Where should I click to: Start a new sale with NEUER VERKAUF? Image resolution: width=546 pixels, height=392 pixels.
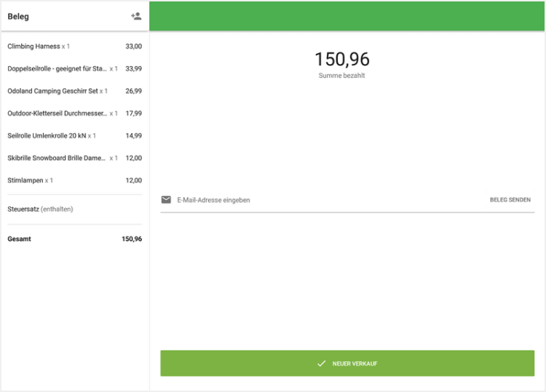(x=347, y=364)
